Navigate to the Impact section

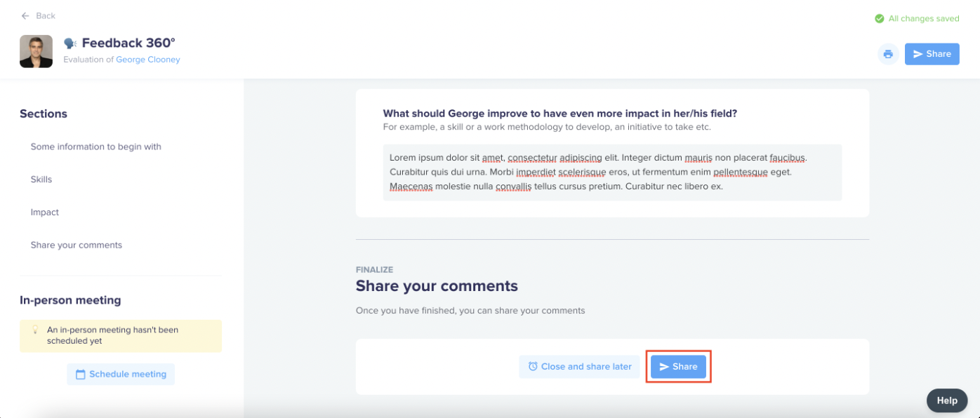45,213
